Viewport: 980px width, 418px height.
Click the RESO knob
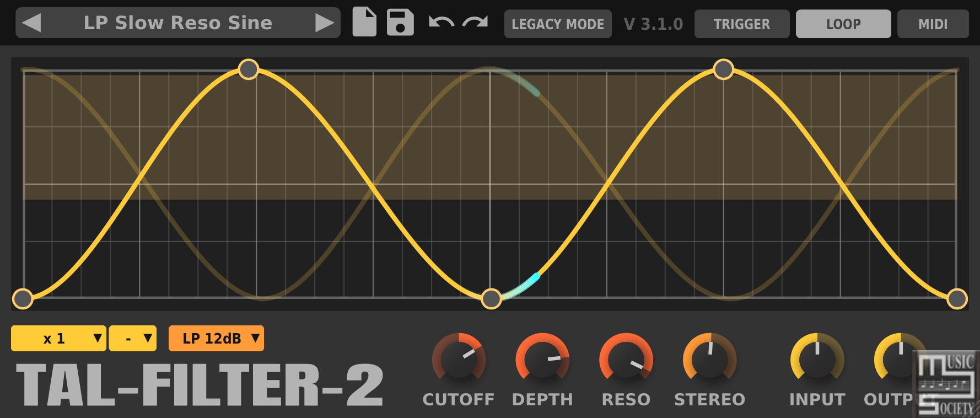click(x=626, y=360)
